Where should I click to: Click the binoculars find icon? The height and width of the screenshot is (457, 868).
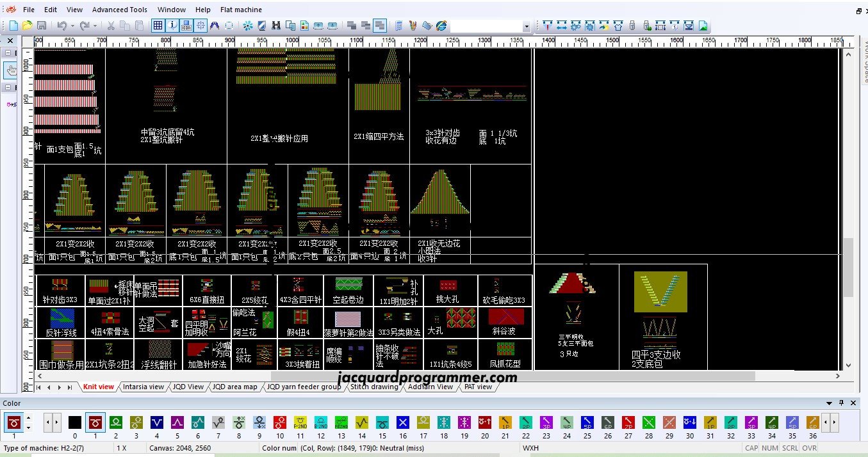click(276, 26)
